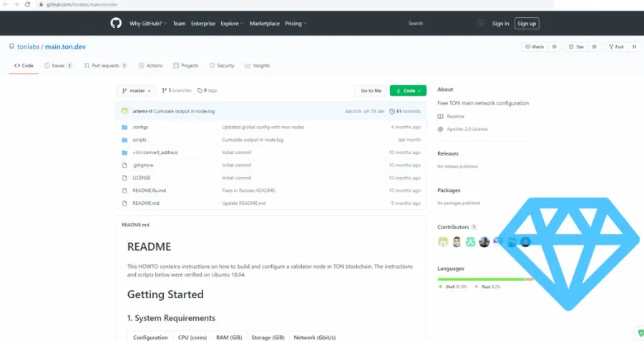Click artemr-tl commit author avatar
The width and height of the screenshot is (644, 341).
click(125, 112)
